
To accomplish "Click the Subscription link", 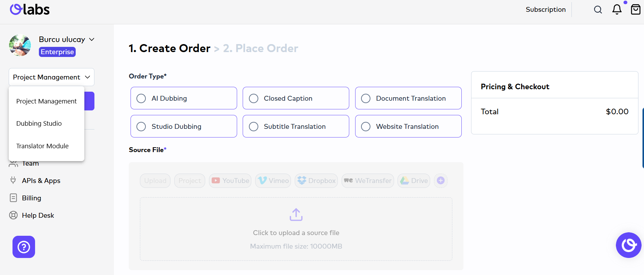I will pos(545,9).
